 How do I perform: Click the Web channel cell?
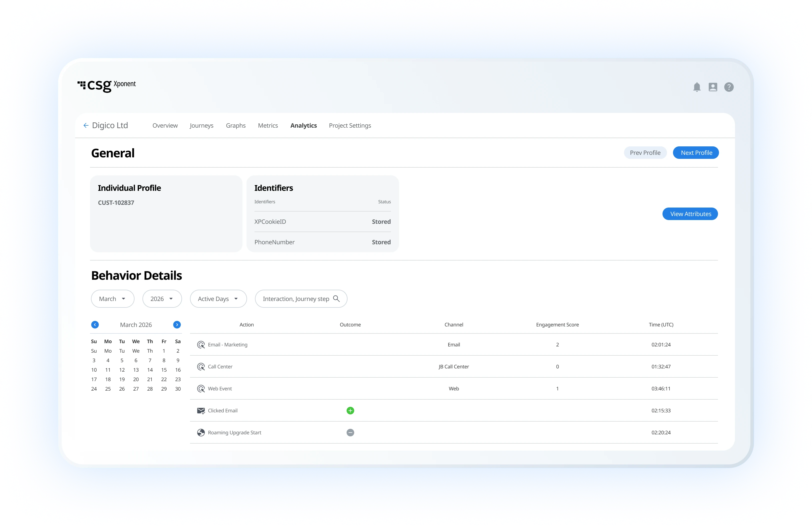[x=454, y=389]
